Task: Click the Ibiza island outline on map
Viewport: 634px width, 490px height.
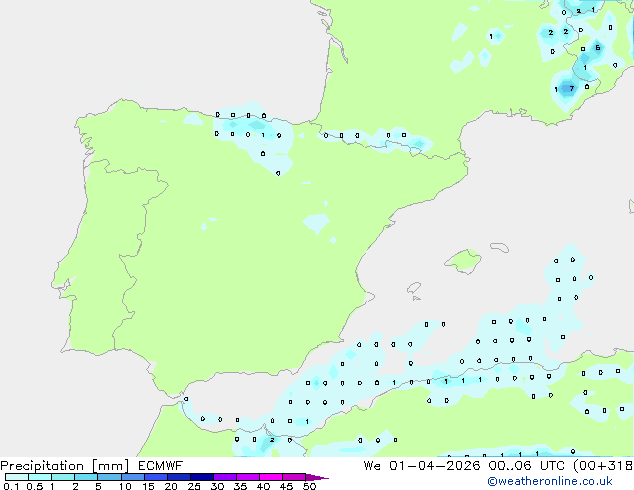Action: (x=414, y=288)
